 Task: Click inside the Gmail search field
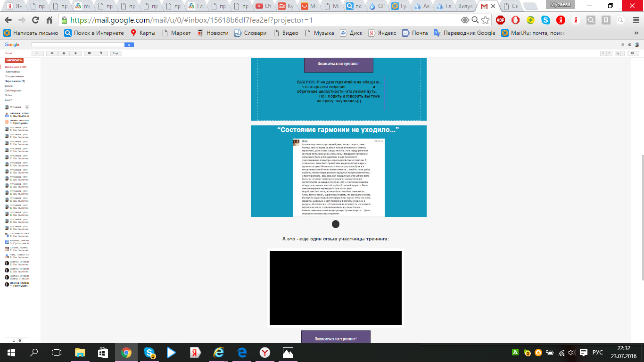point(78,45)
